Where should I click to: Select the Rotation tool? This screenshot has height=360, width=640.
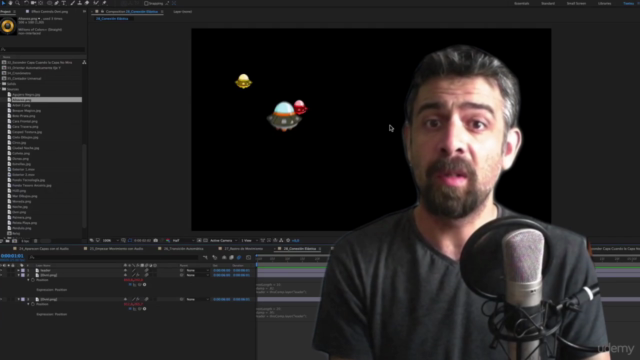[27, 3]
